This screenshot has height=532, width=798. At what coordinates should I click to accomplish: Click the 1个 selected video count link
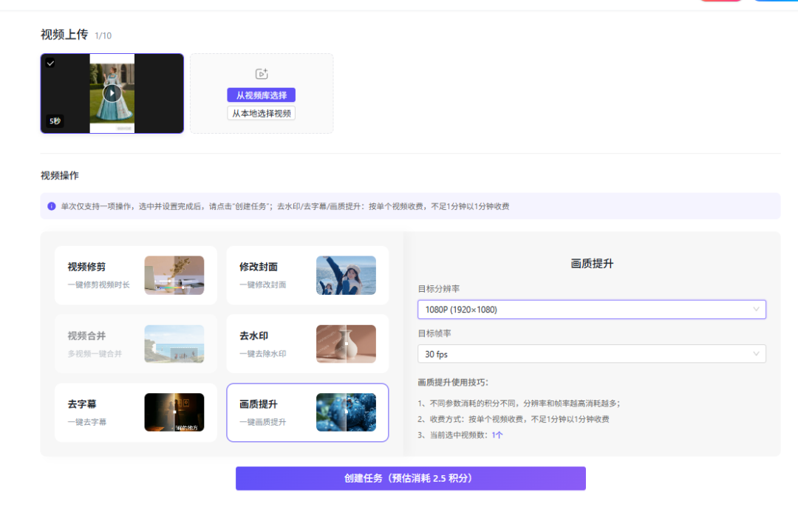point(497,434)
